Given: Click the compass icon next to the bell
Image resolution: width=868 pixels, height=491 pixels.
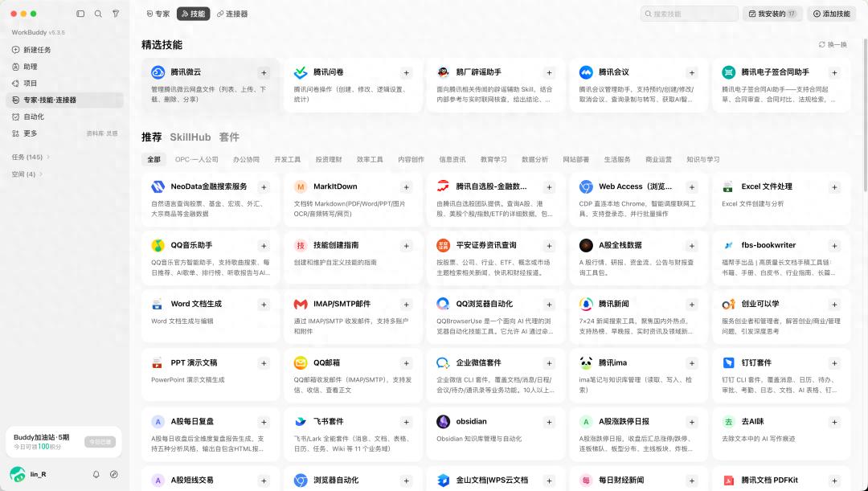Looking at the screenshot, I should tap(114, 474).
